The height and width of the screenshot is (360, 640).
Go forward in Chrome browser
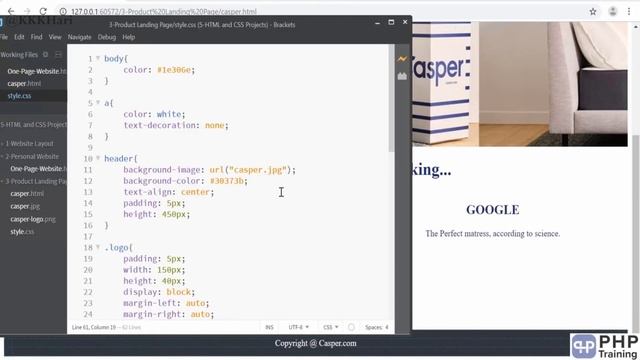pos(27,11)
